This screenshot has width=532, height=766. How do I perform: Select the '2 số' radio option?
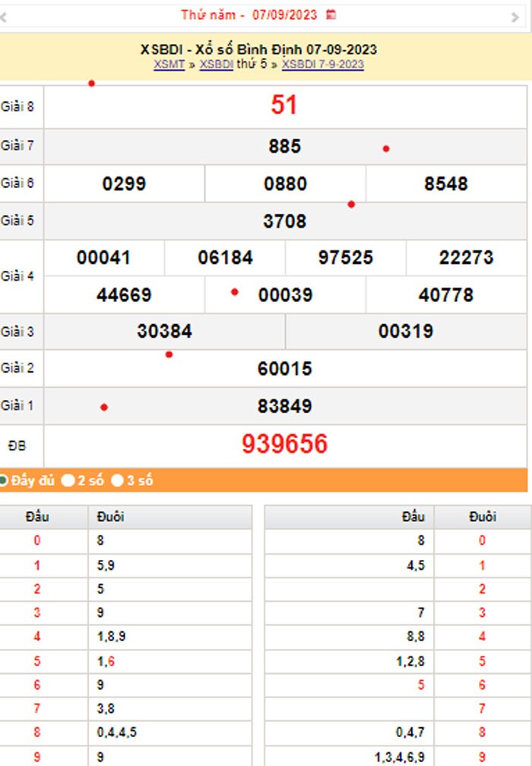pyautogui.click(x=68, y=481)
